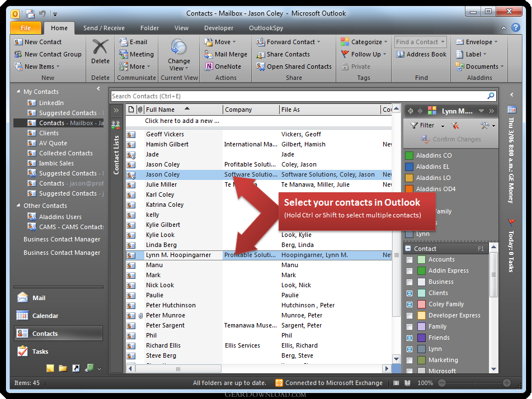Schedule a Meeting with contact
532x399 pixels.
point(136,54)
